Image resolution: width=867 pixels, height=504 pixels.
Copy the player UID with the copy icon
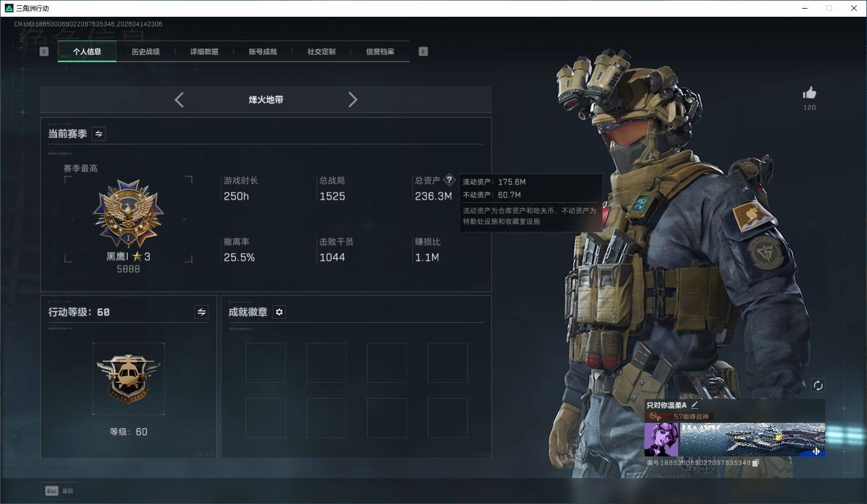pos(756,463)
